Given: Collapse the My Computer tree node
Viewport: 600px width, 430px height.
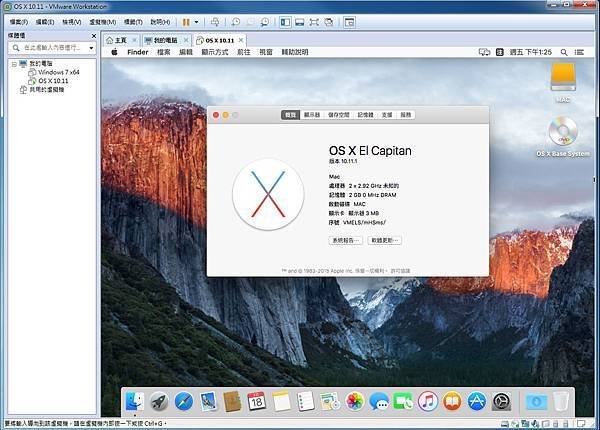Looking at the screenshot, I should coord(14,64).
